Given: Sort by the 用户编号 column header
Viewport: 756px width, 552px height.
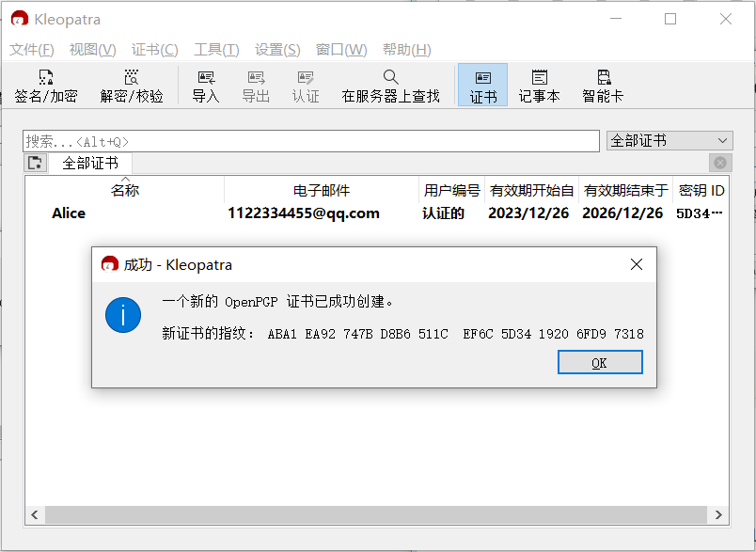Looking at the screenshot, I should coord(451,191).
